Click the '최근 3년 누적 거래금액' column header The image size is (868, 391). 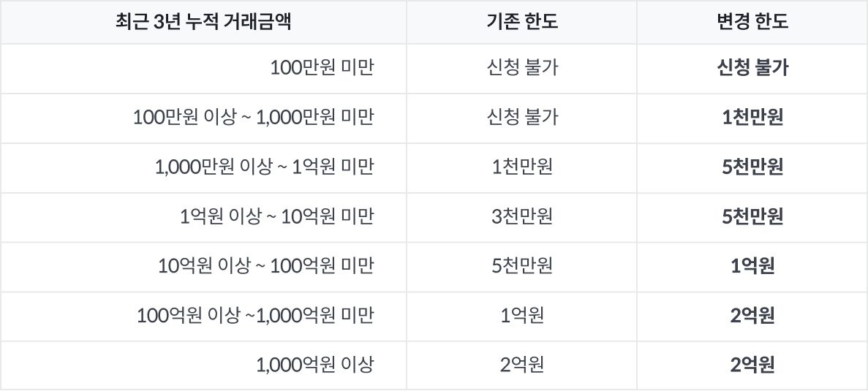point(203,22)
